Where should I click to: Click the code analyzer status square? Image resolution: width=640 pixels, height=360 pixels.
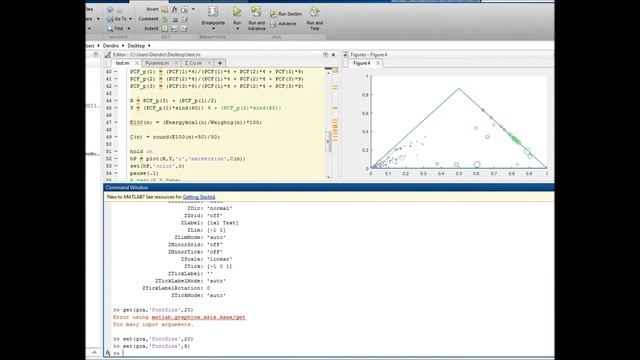(x=335, y=71)
